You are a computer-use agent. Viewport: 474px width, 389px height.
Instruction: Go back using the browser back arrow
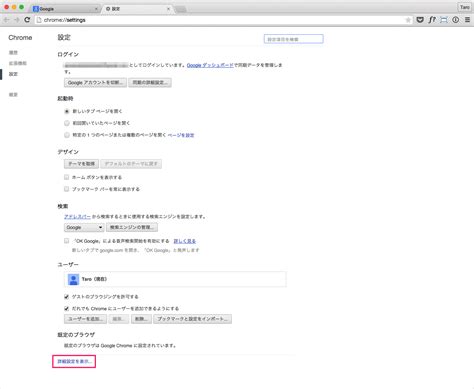click(6, 20)
